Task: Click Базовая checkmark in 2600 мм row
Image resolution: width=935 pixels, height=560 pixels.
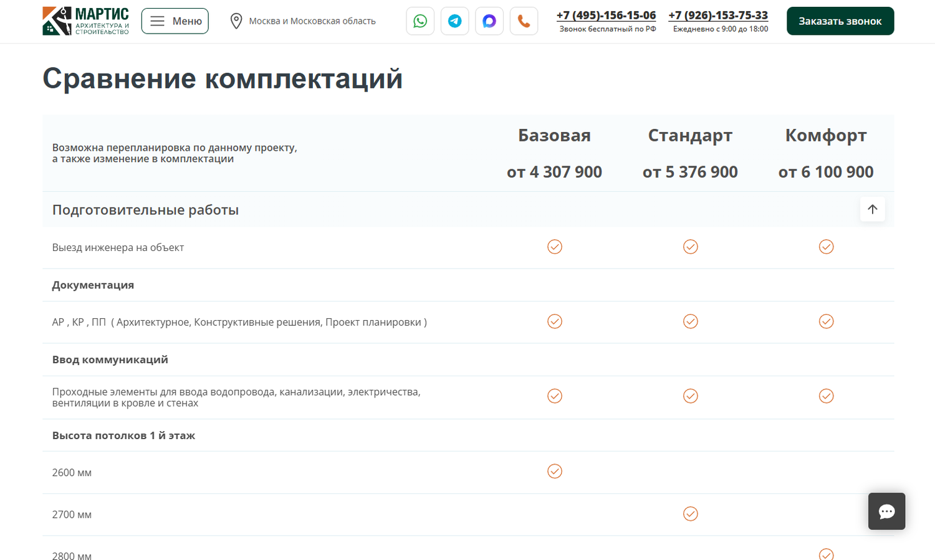Action: pos(555,472)
